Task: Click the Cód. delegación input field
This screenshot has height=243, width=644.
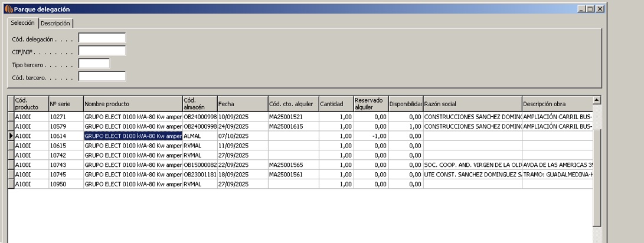Action: coord(102,38)
